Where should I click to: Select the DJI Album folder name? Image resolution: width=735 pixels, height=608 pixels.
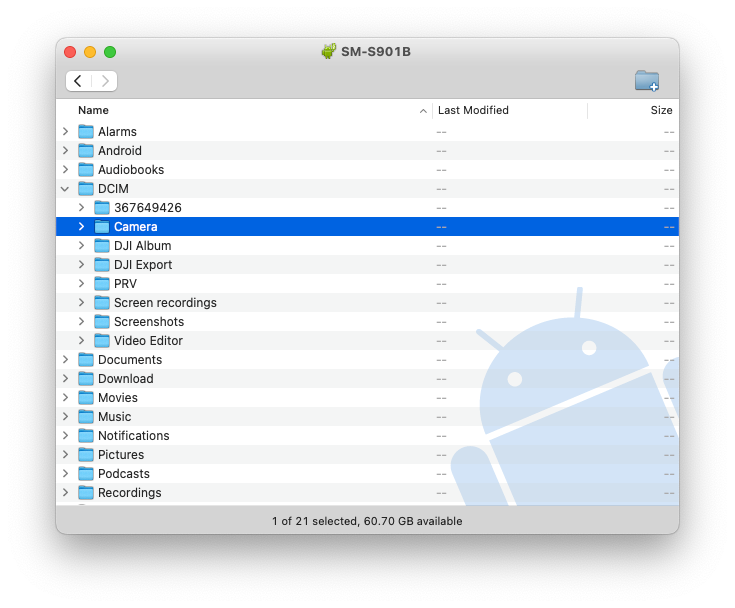pos(142,246)
